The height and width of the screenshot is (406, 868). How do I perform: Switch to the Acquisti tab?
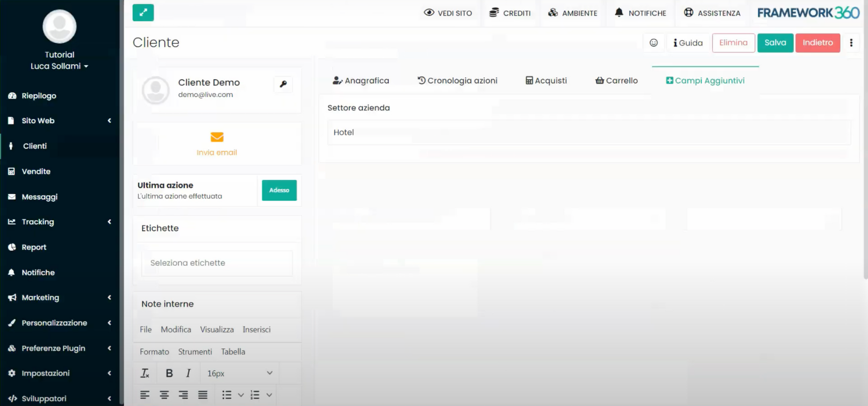click(546, 81)
